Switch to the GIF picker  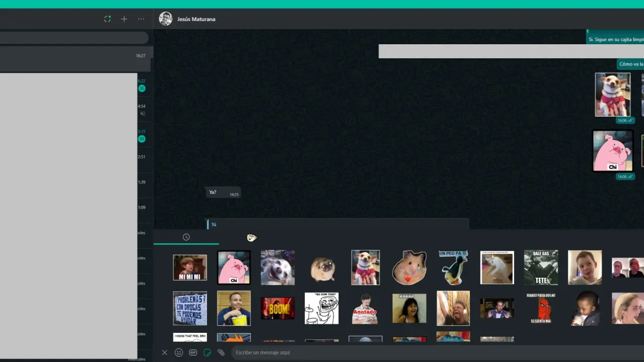coord(193,352)
